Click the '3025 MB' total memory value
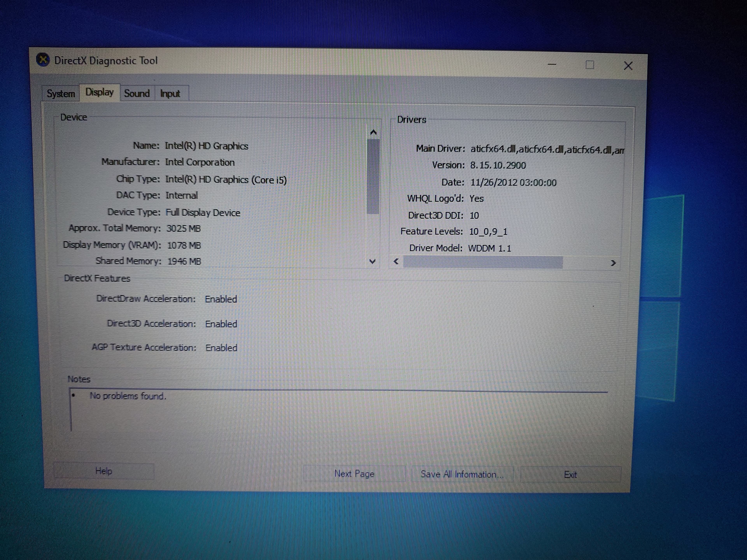The image size is (747, 560). click(x=184, y=228)
